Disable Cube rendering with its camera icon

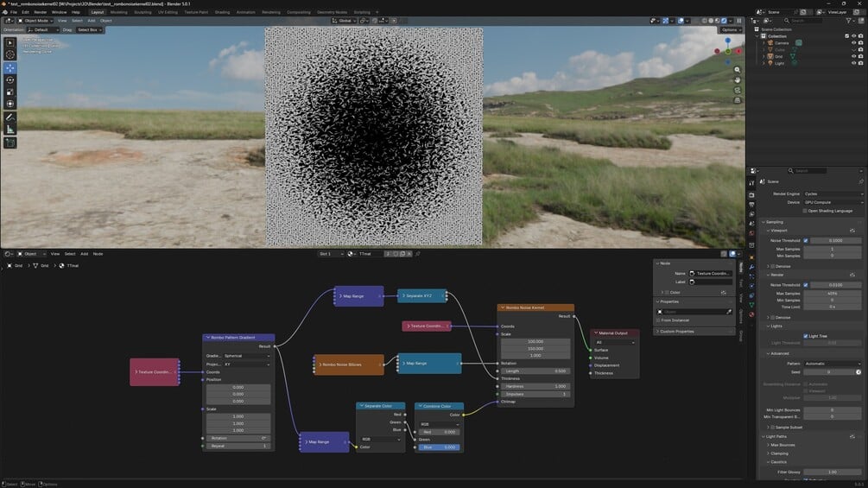pyautogui.click(x=861, y=49)
